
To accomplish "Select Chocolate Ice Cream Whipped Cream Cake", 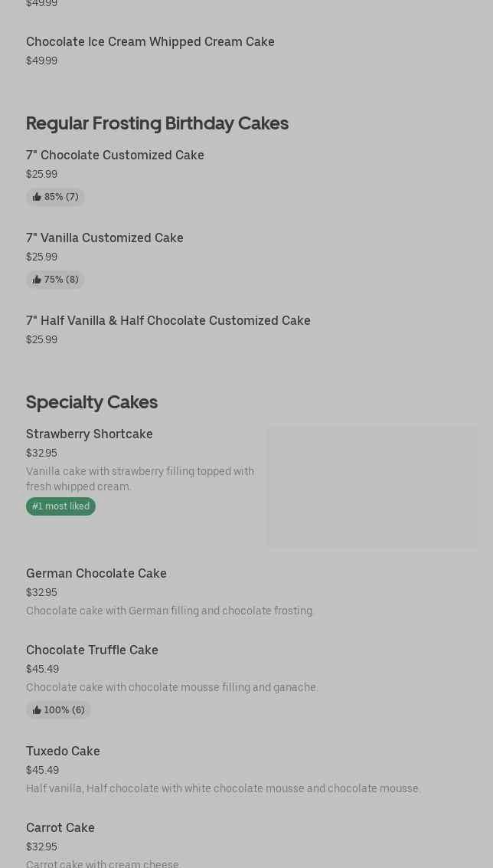I will [150, 42].
